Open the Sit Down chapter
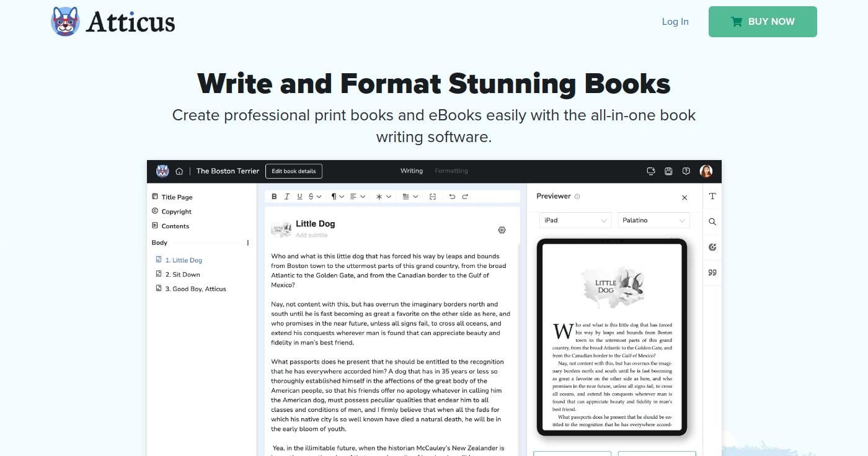Screen dimensions: 868x456 (182, 274)
